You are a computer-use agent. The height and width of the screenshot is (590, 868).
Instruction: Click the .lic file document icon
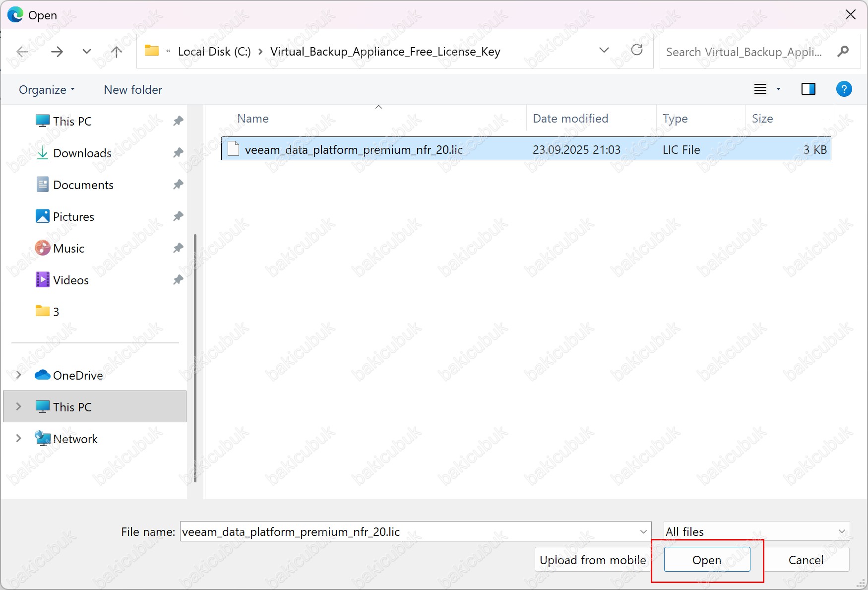233,149
